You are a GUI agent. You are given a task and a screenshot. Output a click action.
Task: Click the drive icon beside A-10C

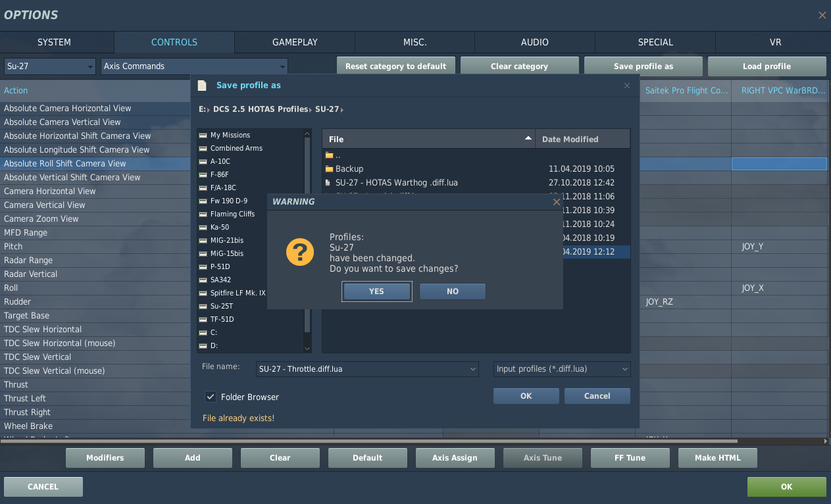[x=203, y=161]
